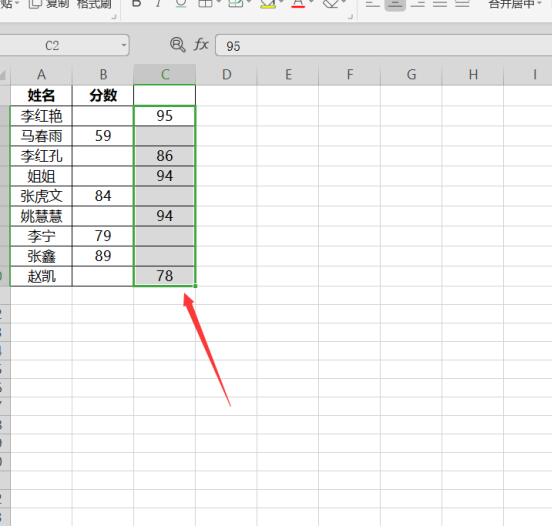Click the 分数 header cell
This screenshot has width=552, height=528.
coord(103,95)
